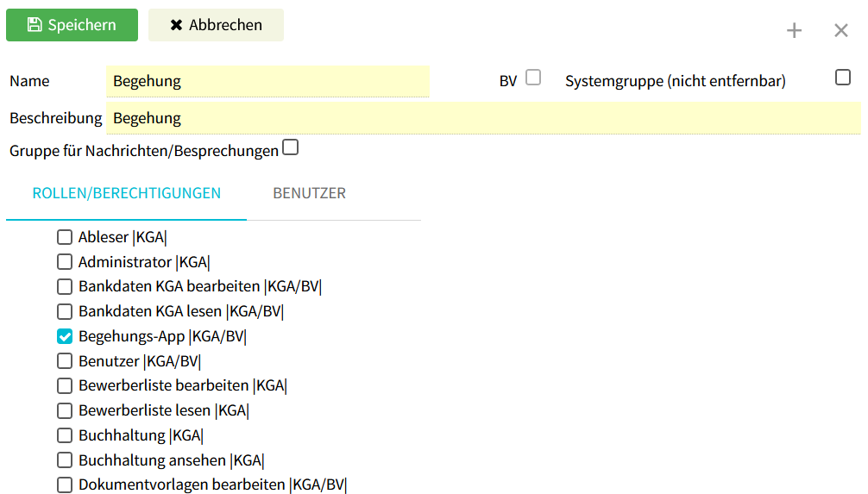Viewport: 868px width, 494px height.
Task: Tick Bankdaten KGA bearbeiten permission
Action: [65, 287]
